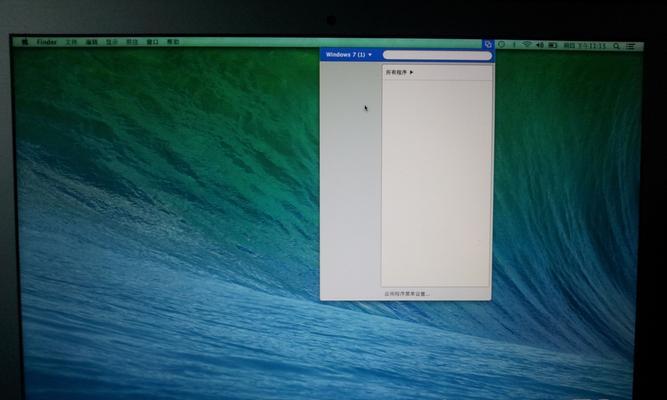Click the Time Machine clock icon

tap(502, 44)
